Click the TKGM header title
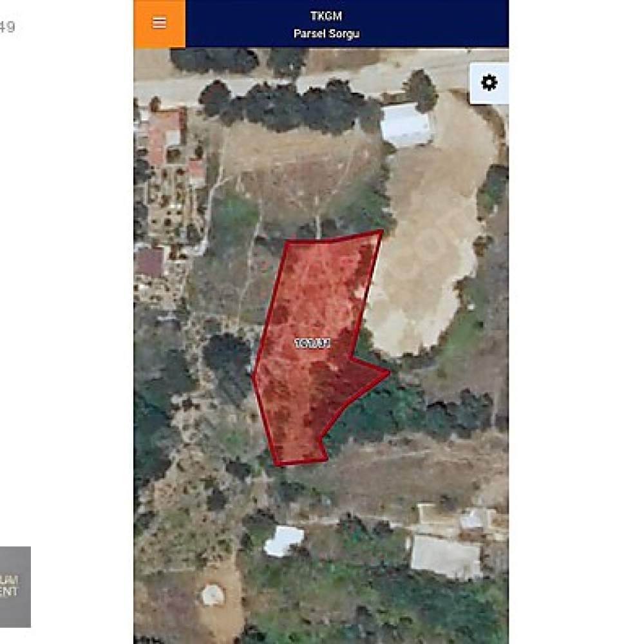The width and height of the screenshot is (644, 644). click(326, 16)
